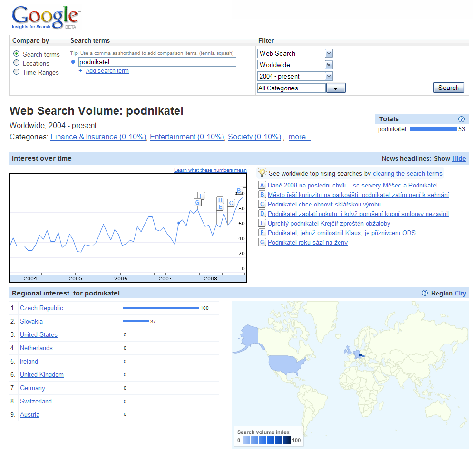Open headline Podnikatel, jehož omilostnil Klaus
The width and height of the screenshot is (476, 452).
[x=341, y=233]
